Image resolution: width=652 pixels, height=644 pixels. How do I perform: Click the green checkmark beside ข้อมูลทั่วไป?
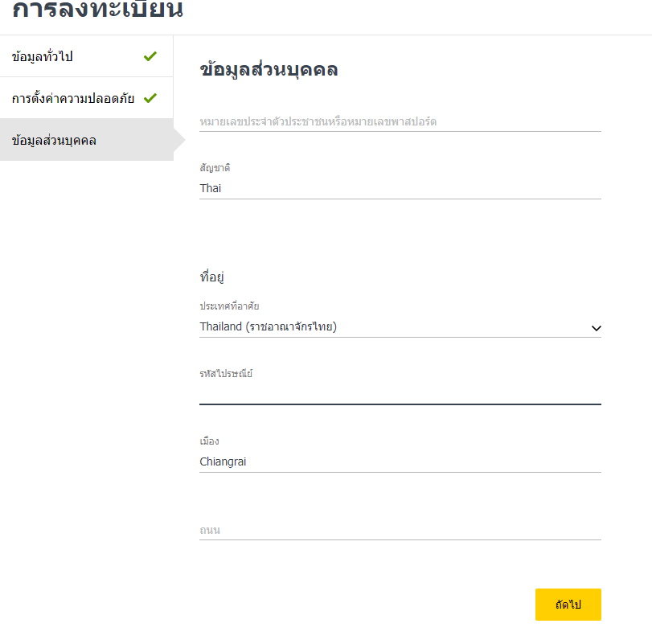click(x=150, y=56)
